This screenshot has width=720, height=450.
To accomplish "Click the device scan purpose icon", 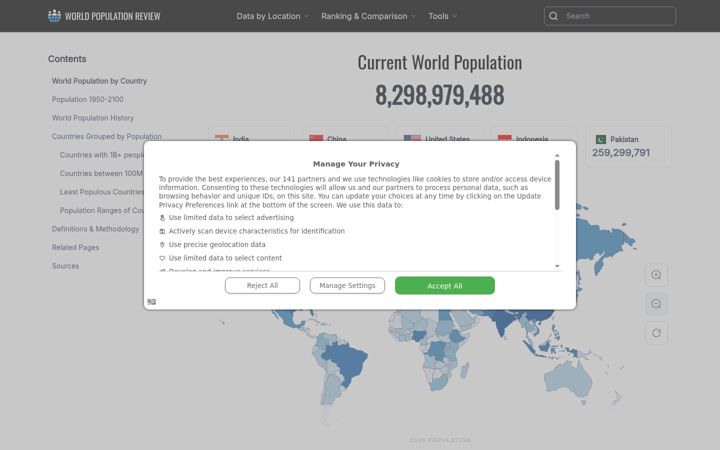I will pyautogui.click(x=162, y=231).
